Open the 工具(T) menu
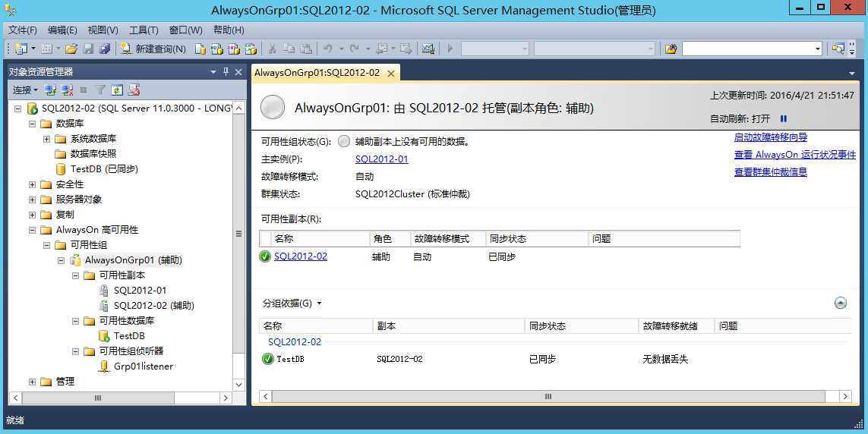The image size is (868, 434). [x=144, y=30]
